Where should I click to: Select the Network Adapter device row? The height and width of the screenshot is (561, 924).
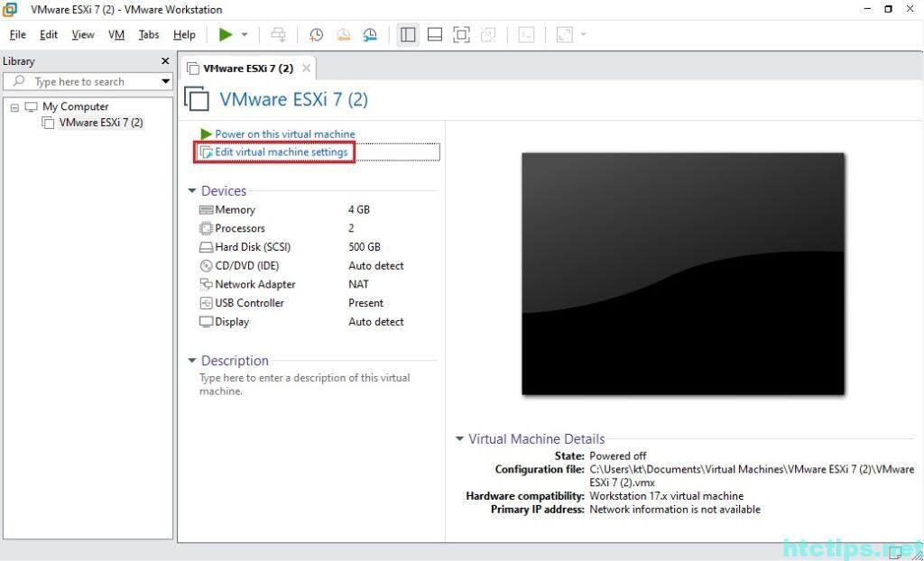click(x=319, y=284)
